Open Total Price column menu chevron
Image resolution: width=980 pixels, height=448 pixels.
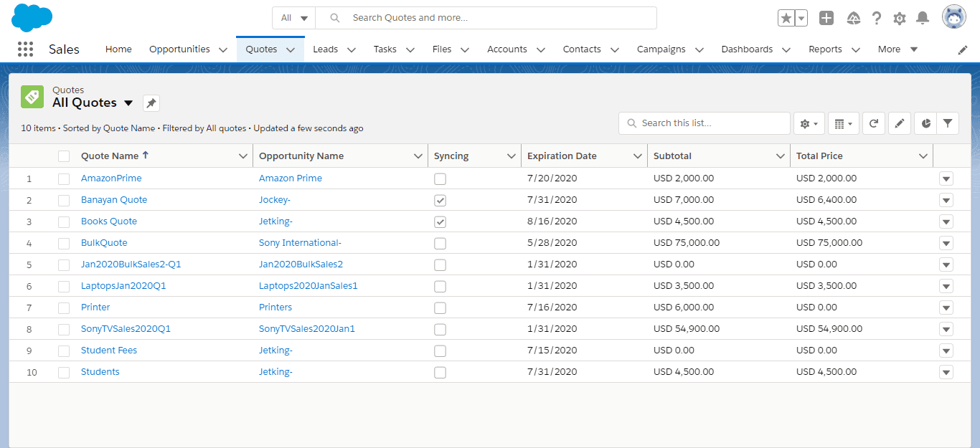click(923, 156)
